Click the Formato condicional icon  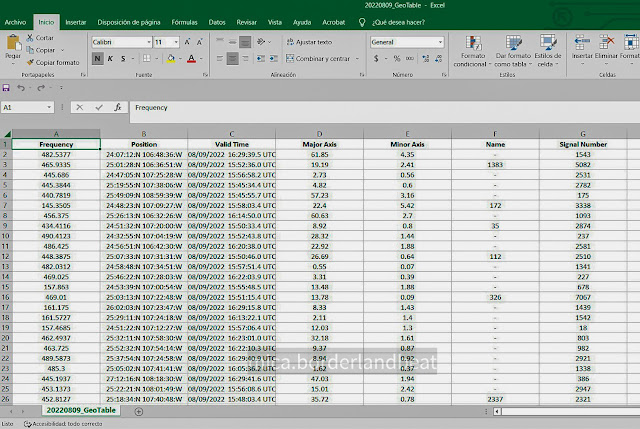click(473, 43)
